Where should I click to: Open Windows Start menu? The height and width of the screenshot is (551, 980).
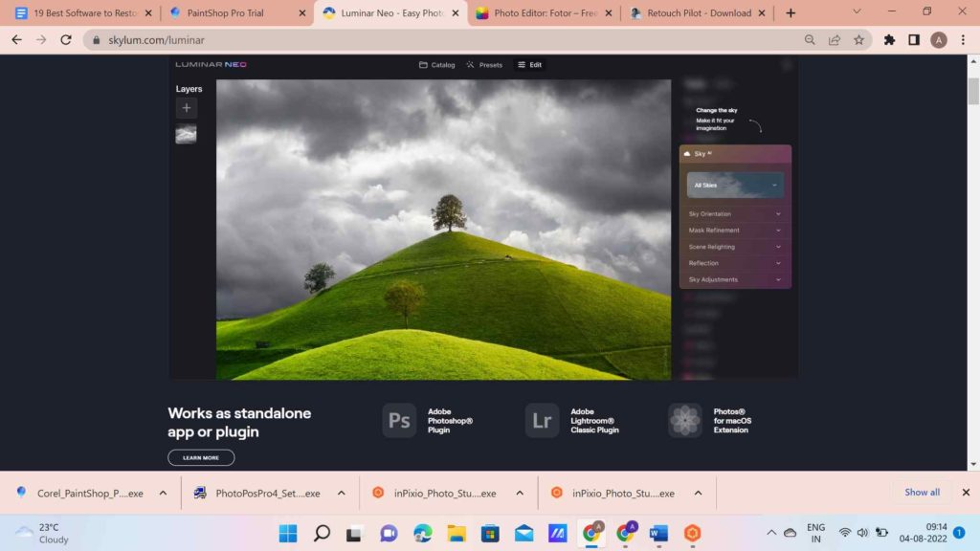(288, 533)
